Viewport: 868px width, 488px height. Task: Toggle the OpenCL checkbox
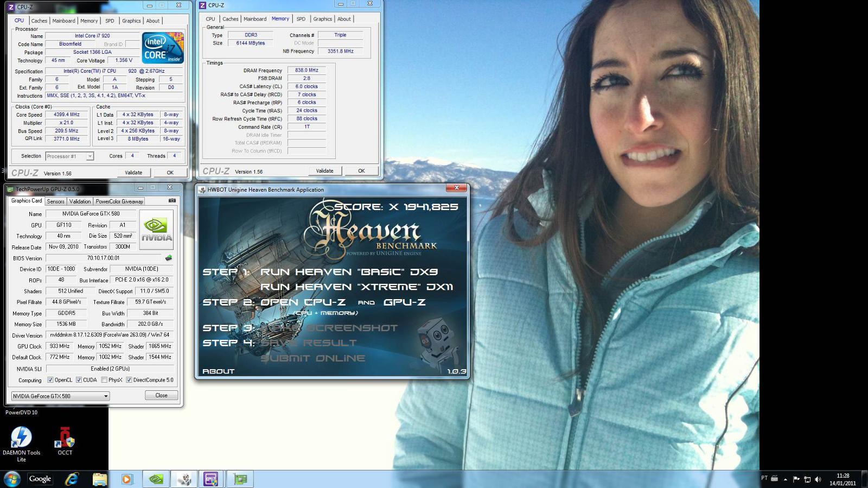tap(50, 380)
